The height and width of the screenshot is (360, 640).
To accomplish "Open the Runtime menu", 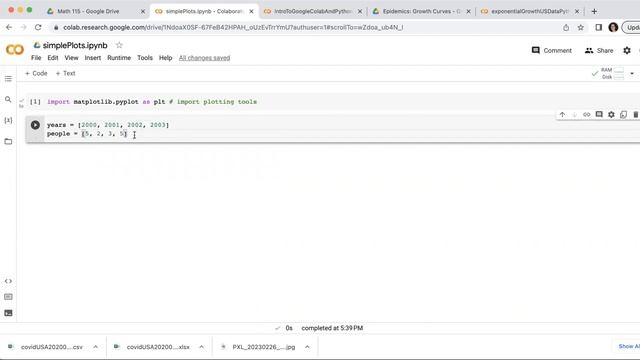I will point(119,58).
